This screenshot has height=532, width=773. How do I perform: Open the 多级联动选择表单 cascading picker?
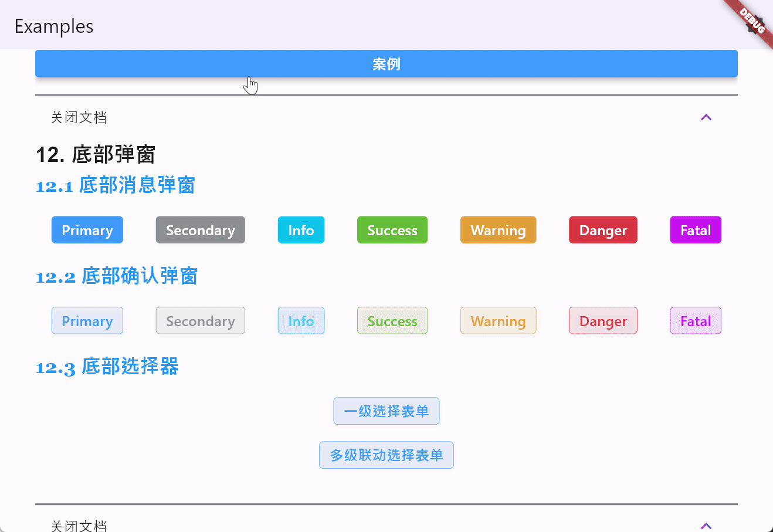386,455
